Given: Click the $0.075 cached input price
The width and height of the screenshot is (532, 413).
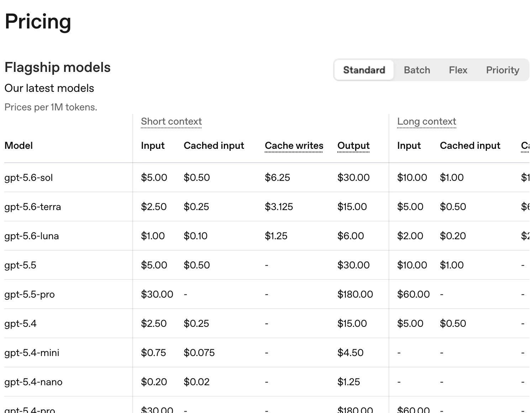Looking at the screenshot, I should [199, 352].
